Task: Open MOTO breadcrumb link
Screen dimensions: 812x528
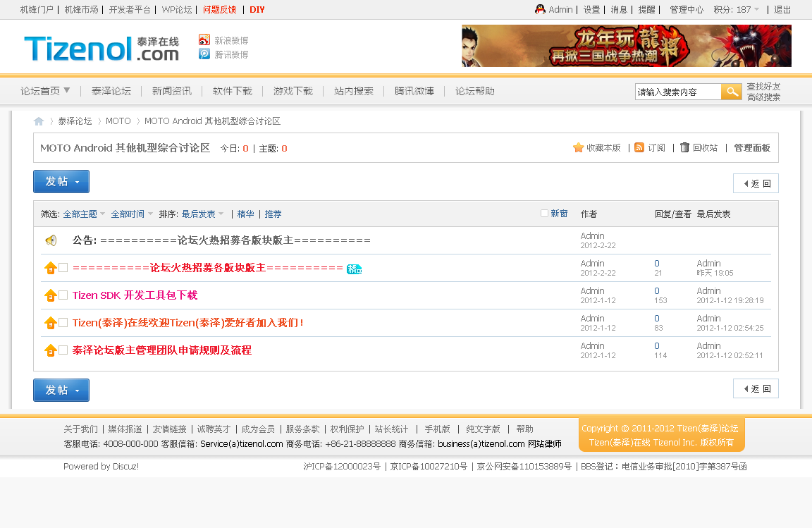Action: [118, 121]
